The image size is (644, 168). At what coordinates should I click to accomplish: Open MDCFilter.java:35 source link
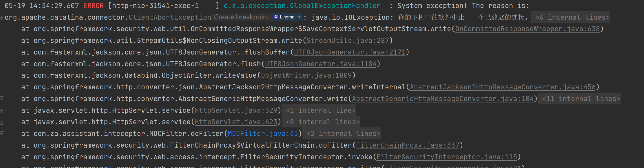(263, 134)
